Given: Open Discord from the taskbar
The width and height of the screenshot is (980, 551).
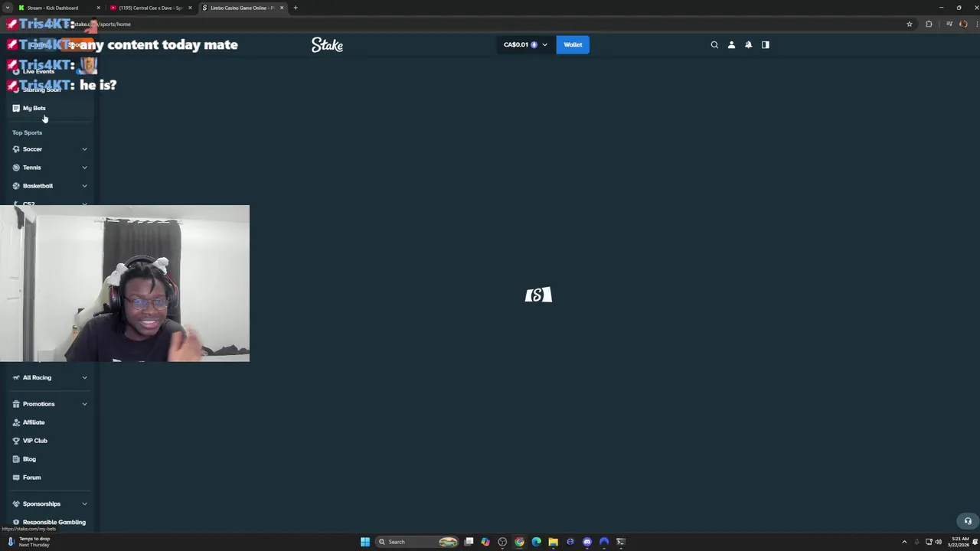Looking at the screenshot, I should coord(587,542).
